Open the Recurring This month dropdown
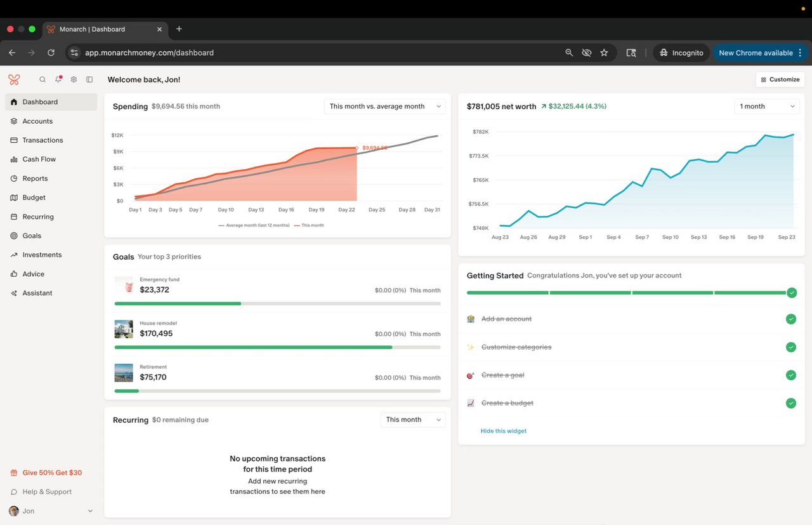Viewport: 812px width, 525px height. (412, 420)
